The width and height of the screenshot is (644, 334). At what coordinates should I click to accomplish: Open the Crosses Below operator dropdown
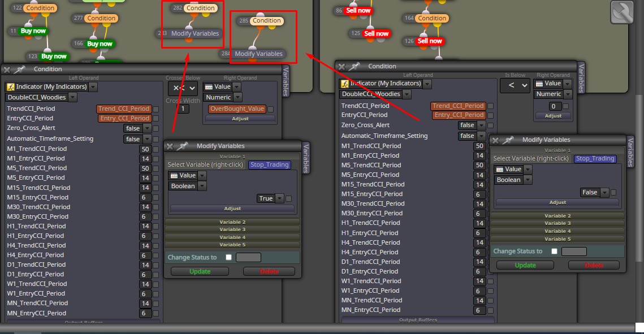(x=184, y=88)
